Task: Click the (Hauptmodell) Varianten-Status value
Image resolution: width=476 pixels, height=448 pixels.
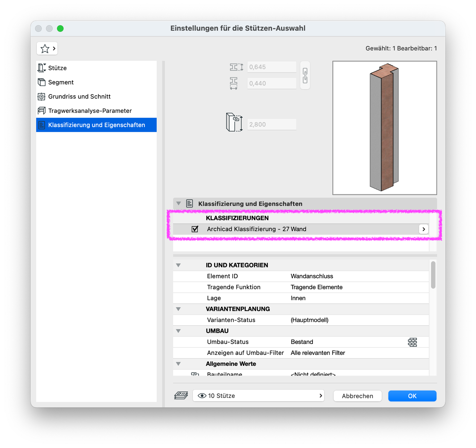Action: pos(309,320)
